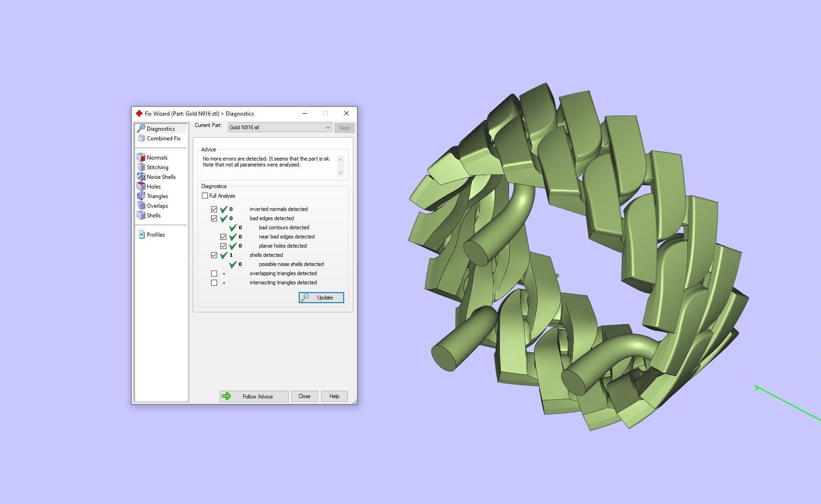This screenshot has width=821, height=504.
Task: Enable intersecting triangles detected checkbox
Action: coord(214,283)
